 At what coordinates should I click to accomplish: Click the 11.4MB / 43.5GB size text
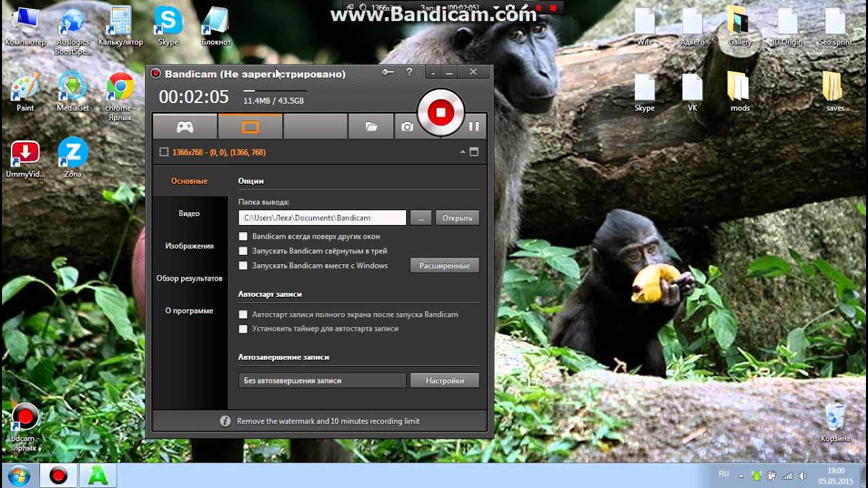click(273, 101)
